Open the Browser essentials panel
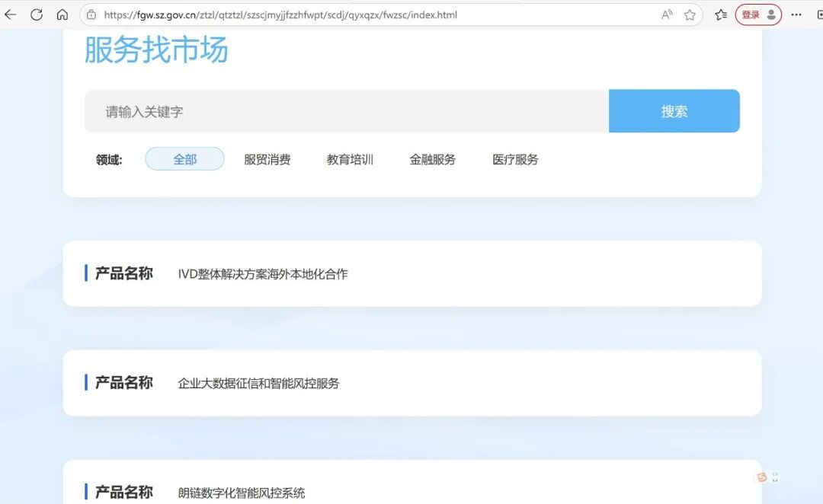 point(720,14)
